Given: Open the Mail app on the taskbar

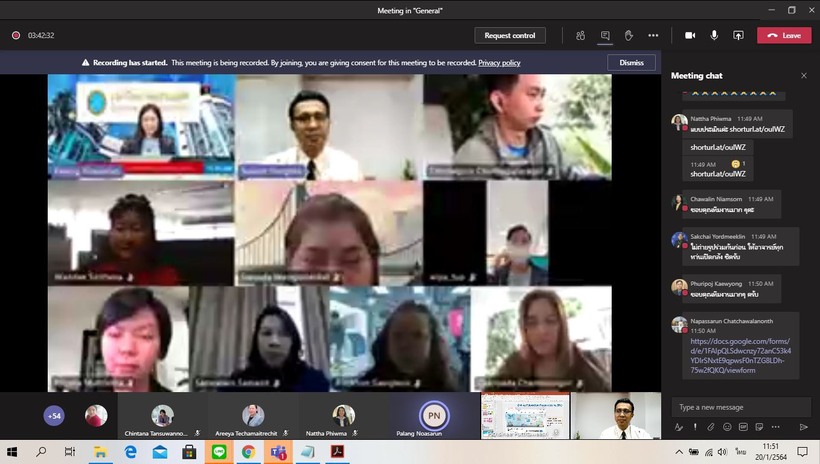Looking at the screenshot, I should [x=160, y=451].
